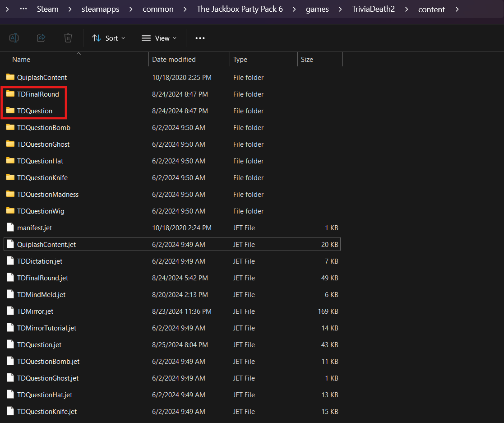
Task: Select the TDFinalRound folder icon
Action: [x=10, y=94]
